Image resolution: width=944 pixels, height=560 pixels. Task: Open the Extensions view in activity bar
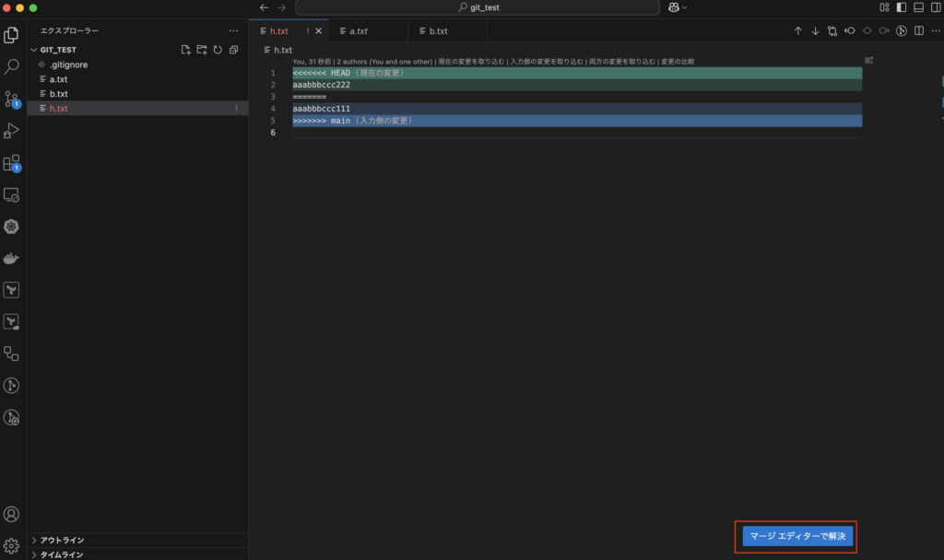click(11, 163)
